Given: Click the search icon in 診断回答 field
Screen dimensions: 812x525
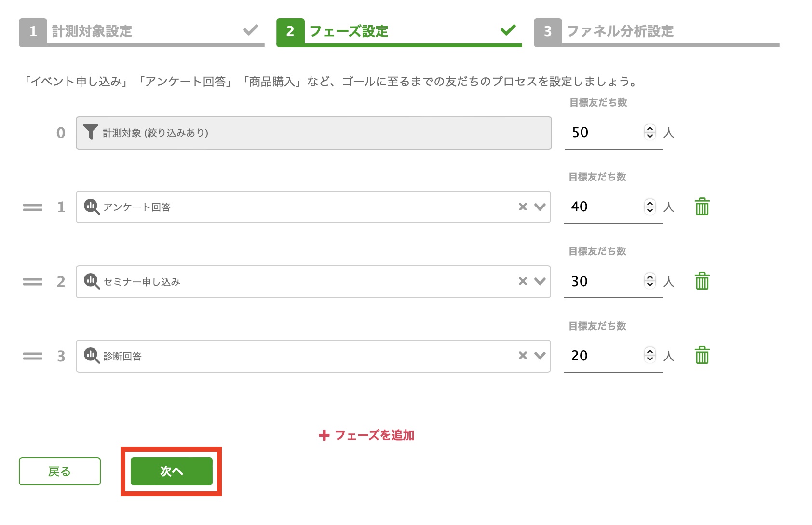Looking at the screenshot, I should coord(92,356).
